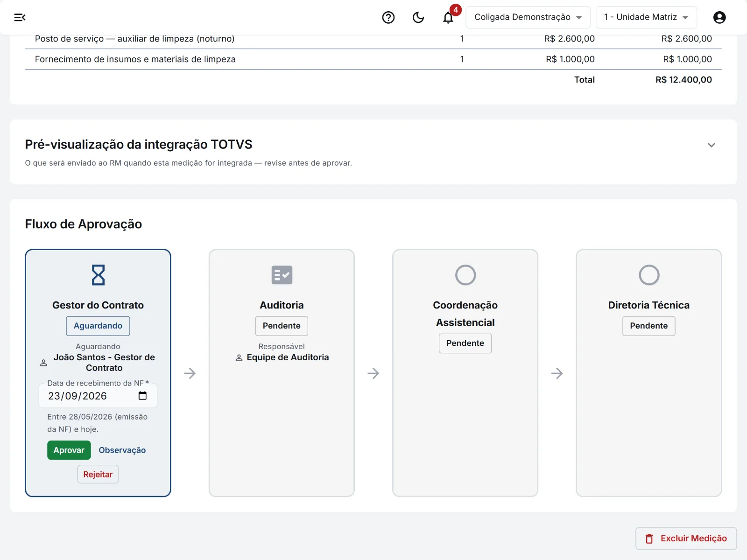
Task: Focus the NF receipt date field
Action: (98, 396)
